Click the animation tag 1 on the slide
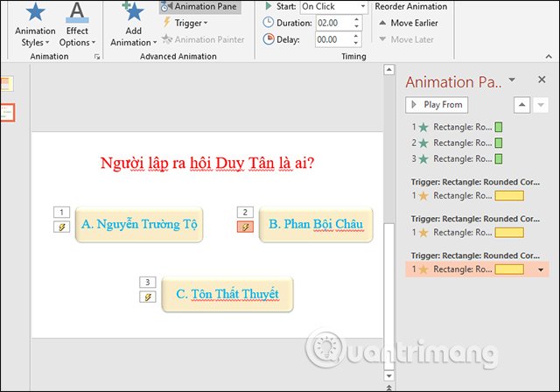560x392 pixels. pos(62,212)
